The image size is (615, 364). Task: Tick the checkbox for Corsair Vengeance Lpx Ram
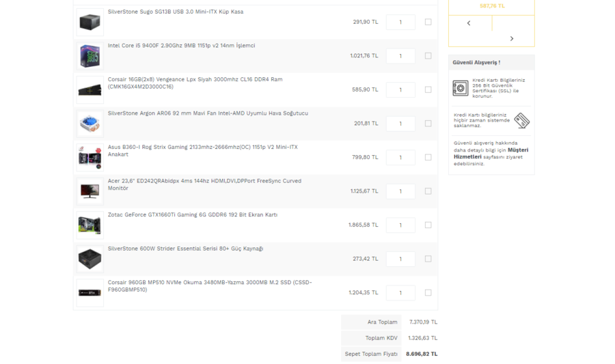tap(428, 89)
